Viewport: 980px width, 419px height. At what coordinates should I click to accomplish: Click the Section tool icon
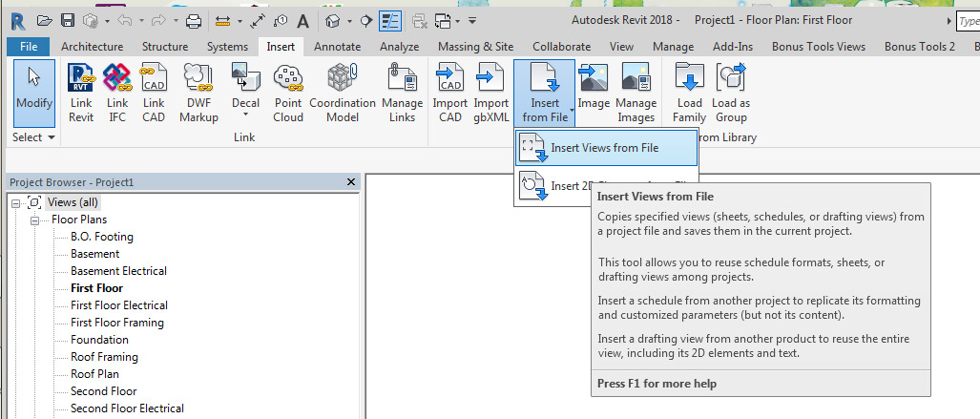(366, 21)
